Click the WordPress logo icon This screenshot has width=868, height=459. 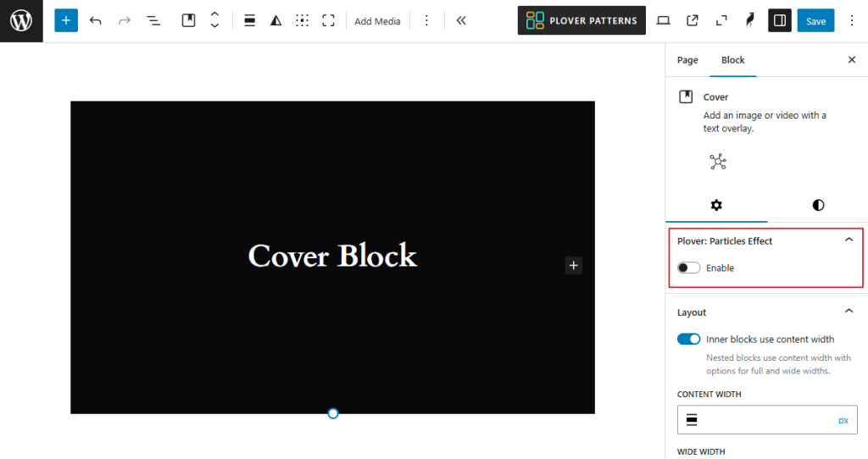point(20,20)
